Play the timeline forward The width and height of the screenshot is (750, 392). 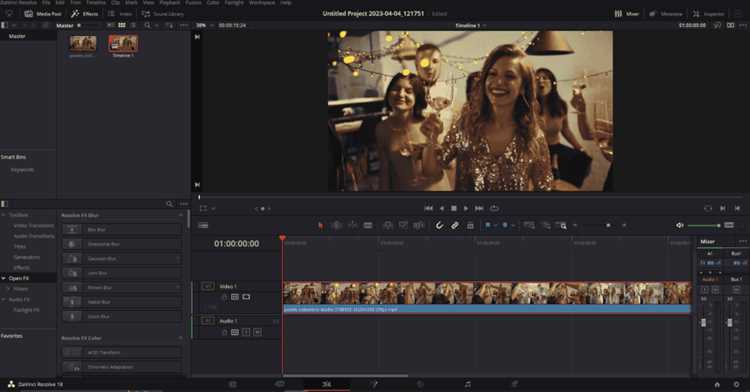click(x=466, y=208)
